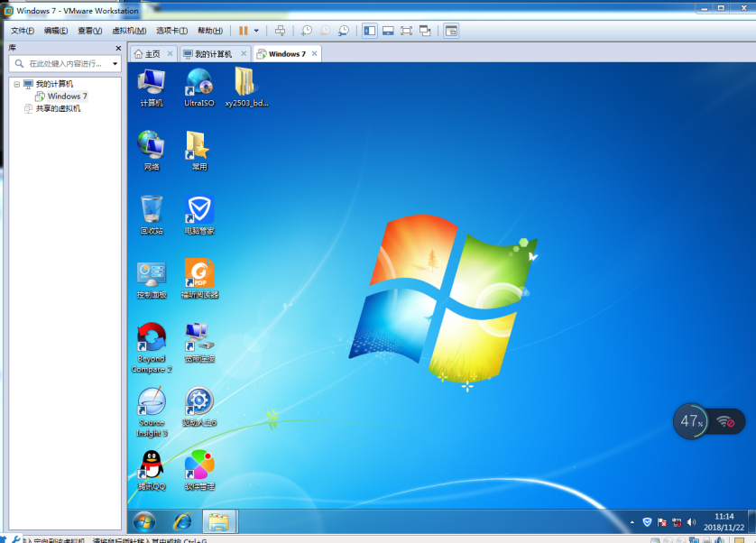
Task: Open the volume speaker tray icon
Action: tap(691, 522)
